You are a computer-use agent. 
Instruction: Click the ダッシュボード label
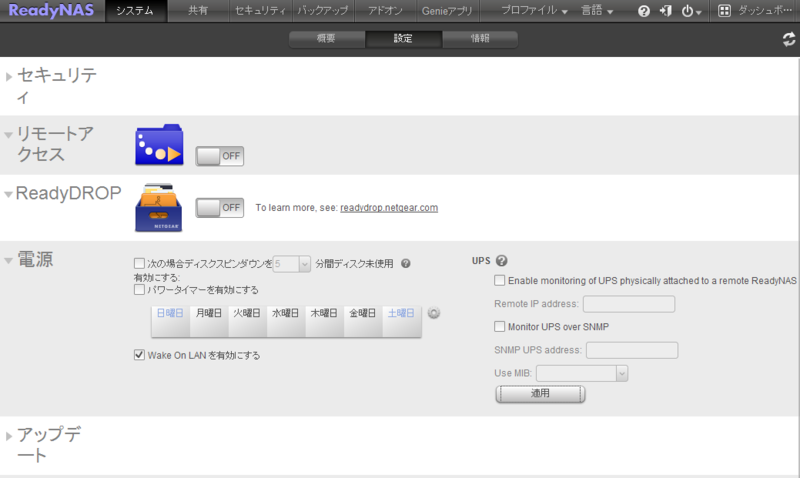click(765, 11)
